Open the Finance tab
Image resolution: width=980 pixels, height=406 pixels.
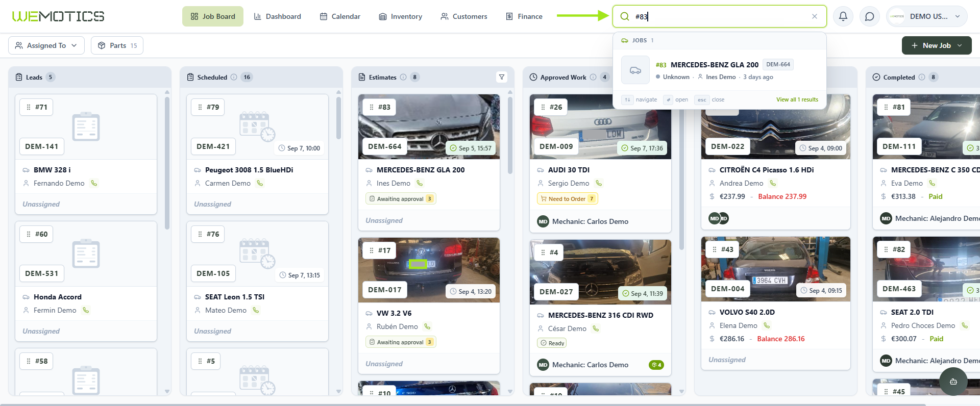524,16
